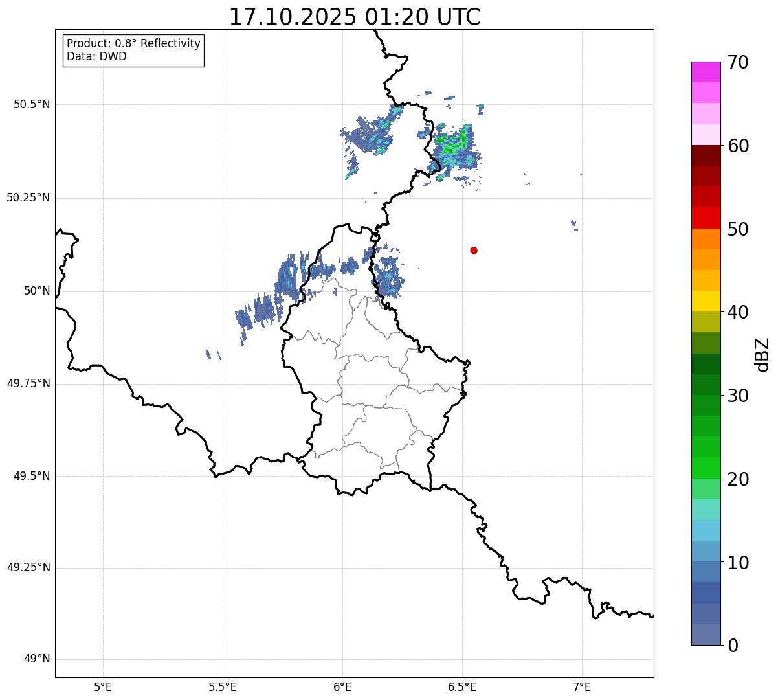Click the '49.75°N' latitude label
Viewport: 778px width, 700px height.
point(28,383)
